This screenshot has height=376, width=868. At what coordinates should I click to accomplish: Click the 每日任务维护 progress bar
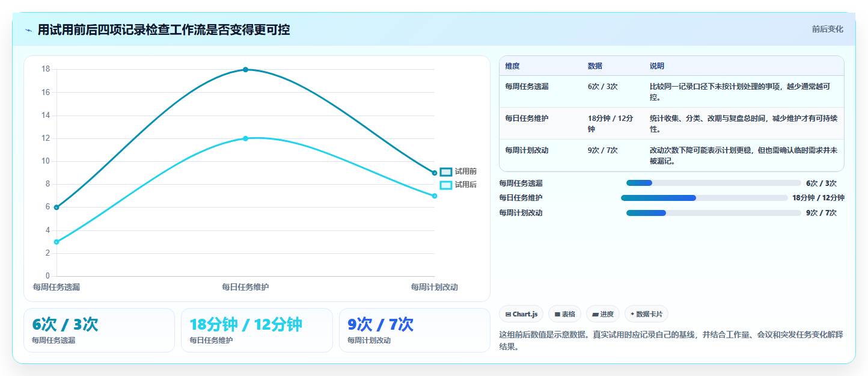click(704, 197)
